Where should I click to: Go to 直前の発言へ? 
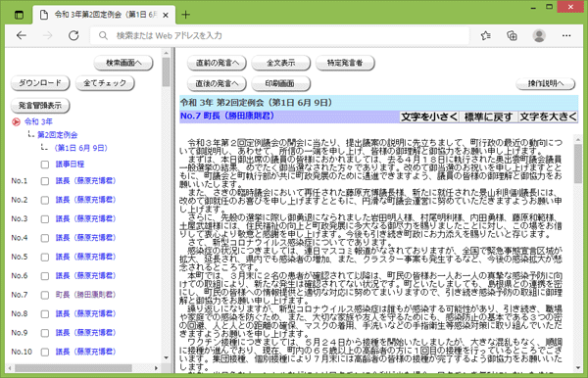(x=217, y=63)
